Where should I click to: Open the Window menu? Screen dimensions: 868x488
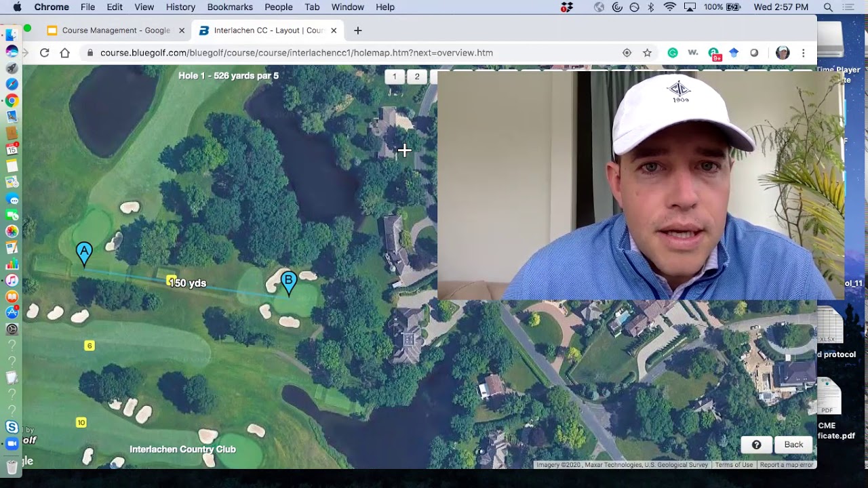point(348,7)
